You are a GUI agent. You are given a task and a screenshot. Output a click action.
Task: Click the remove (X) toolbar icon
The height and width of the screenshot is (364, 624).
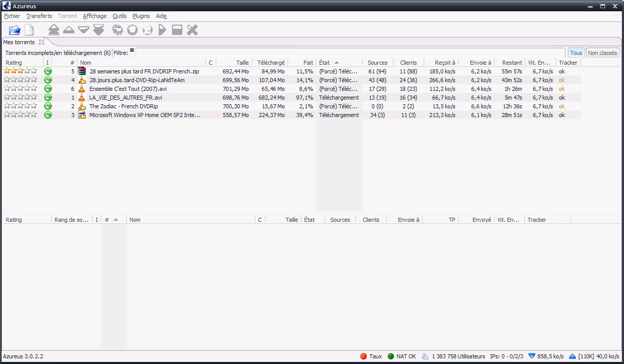point(192,30)
